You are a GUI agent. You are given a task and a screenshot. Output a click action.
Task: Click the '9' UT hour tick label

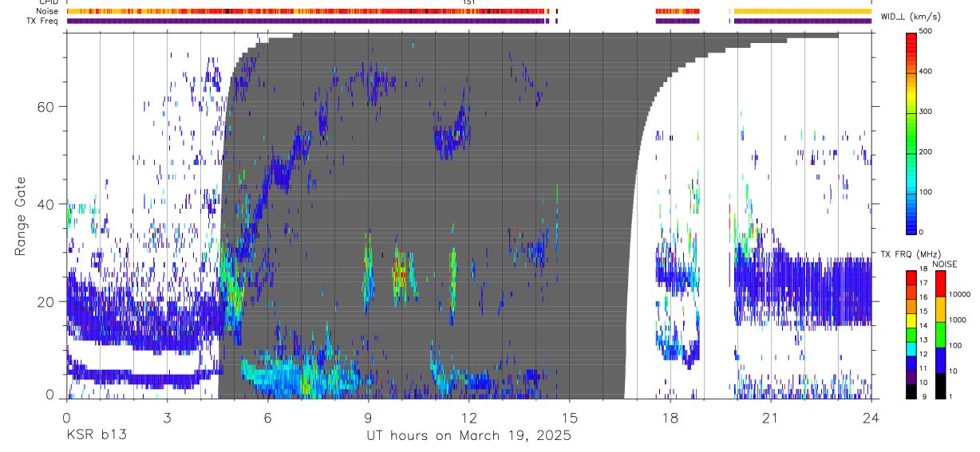coord(368,418)
